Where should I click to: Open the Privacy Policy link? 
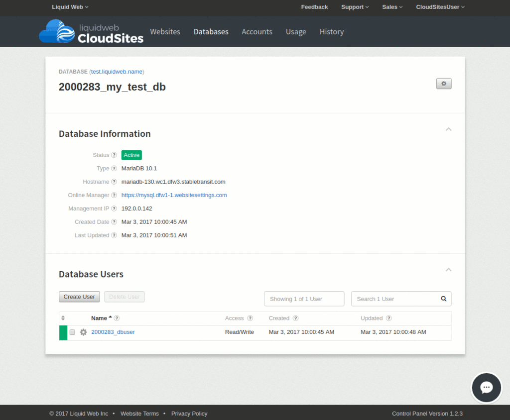[189, 414]
